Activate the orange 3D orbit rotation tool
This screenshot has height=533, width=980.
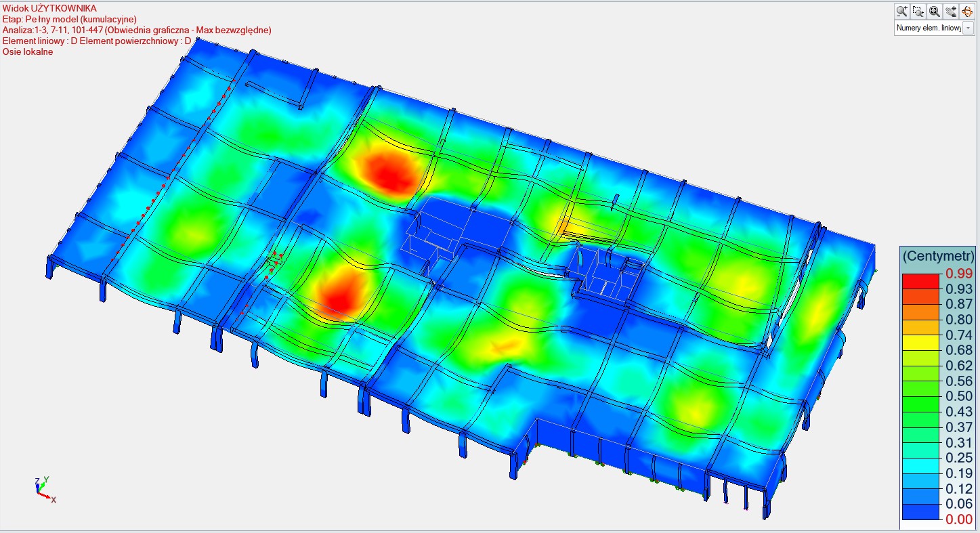(966, 11)
